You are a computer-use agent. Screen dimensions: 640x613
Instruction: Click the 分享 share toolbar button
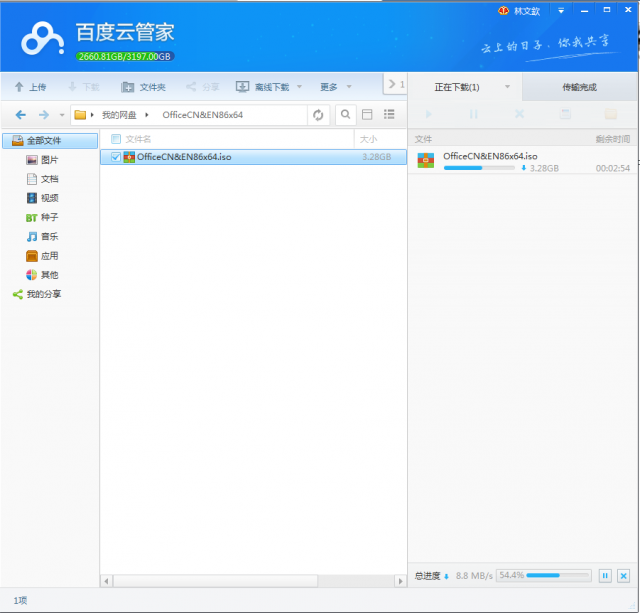[203, 87]
